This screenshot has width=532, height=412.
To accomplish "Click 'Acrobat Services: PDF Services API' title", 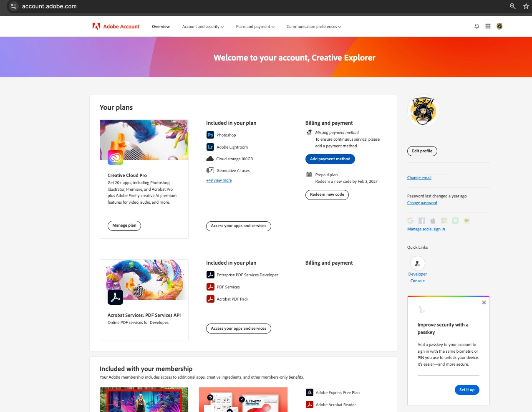I will (144, 315).
